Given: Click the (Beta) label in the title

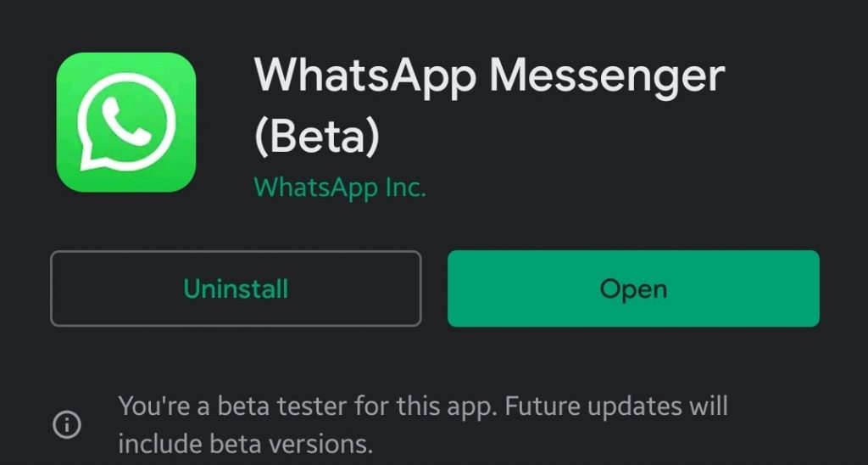Looking at the screenshot, I should point(316,139).
